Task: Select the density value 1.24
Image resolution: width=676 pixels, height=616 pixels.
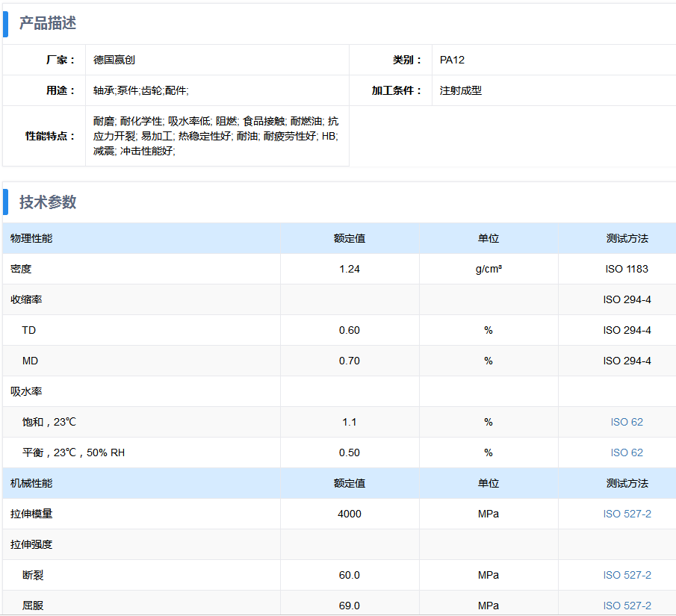Action: (349, 269)
